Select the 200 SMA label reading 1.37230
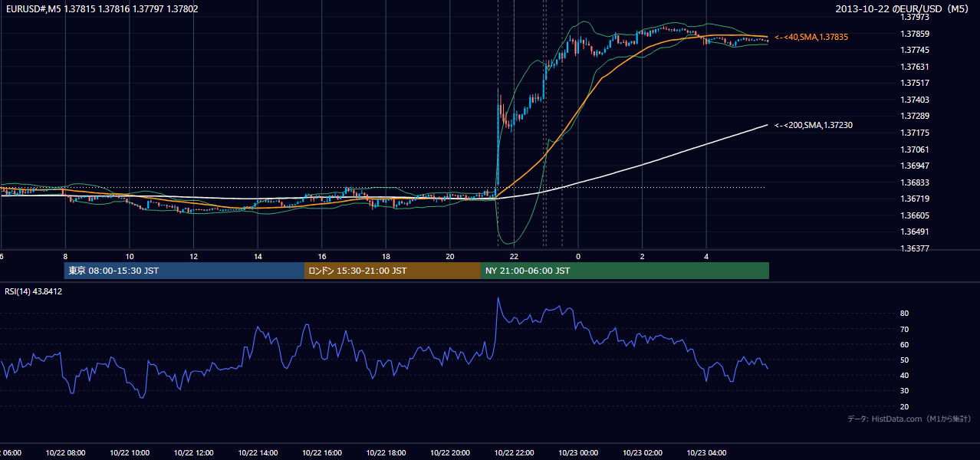 tap(814, 125)
